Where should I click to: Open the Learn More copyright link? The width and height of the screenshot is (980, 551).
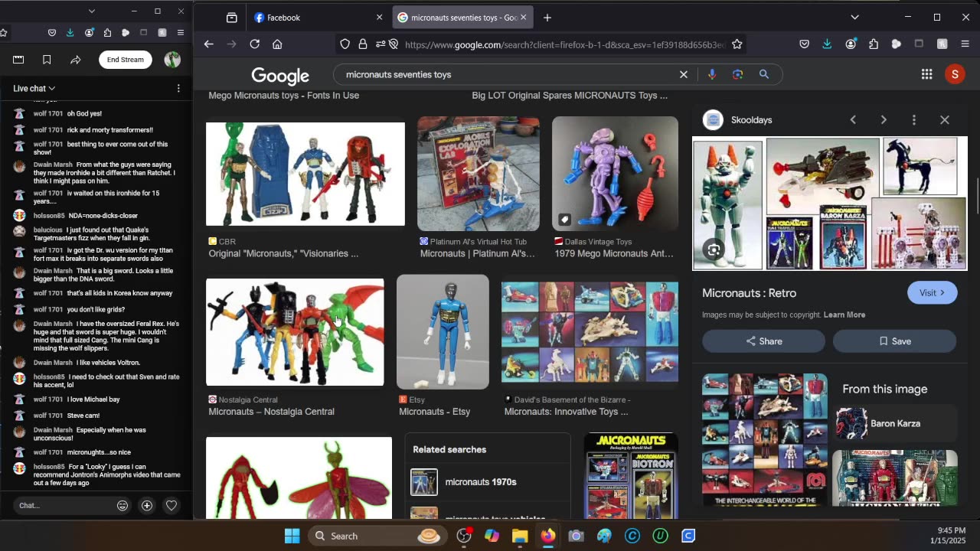point(844,315)
